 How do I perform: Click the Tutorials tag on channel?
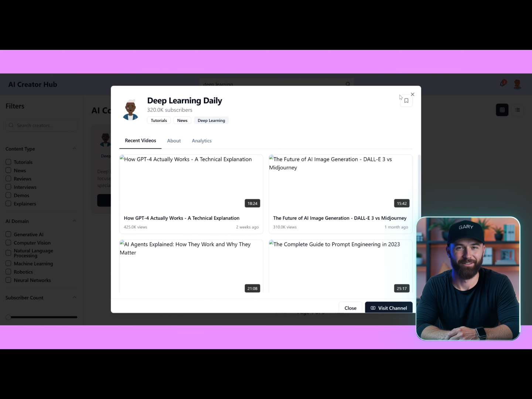click(x=159, y=120)
